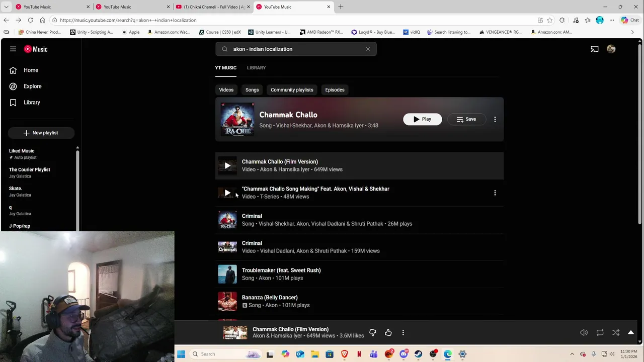This screenshot has height=362, width=644.
Task: Click the now-playing thumbnail in player bar
Action: 235,332
